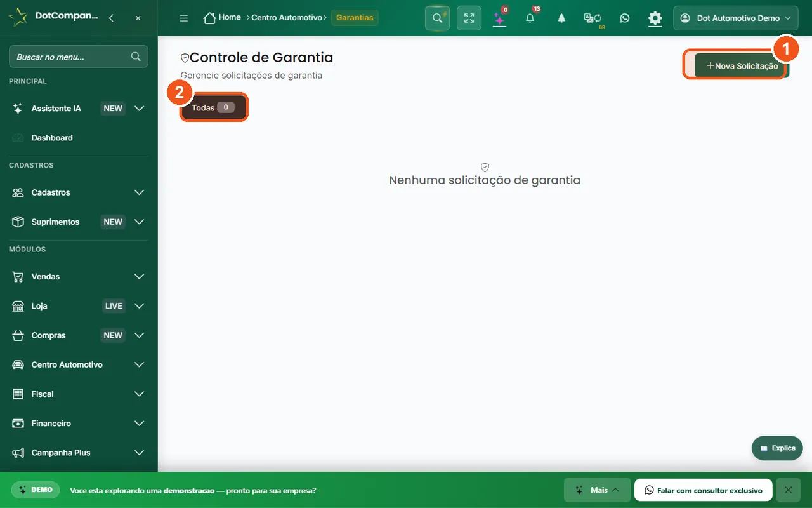The width and height of the screenshot is (812, 508).
Task: Click the Dashboard gauge icon
Action: [18, 138]
